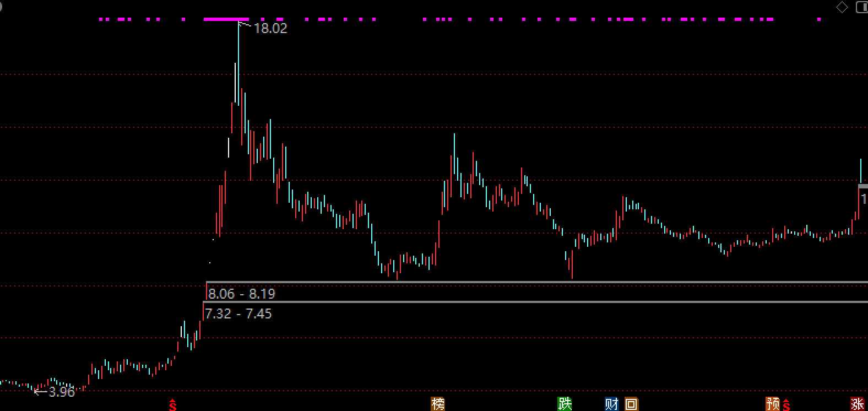Viewport: 868px width, 411px height.
Task: Toggle the side panel icon in top-right corner
Action: coord(862,7)
